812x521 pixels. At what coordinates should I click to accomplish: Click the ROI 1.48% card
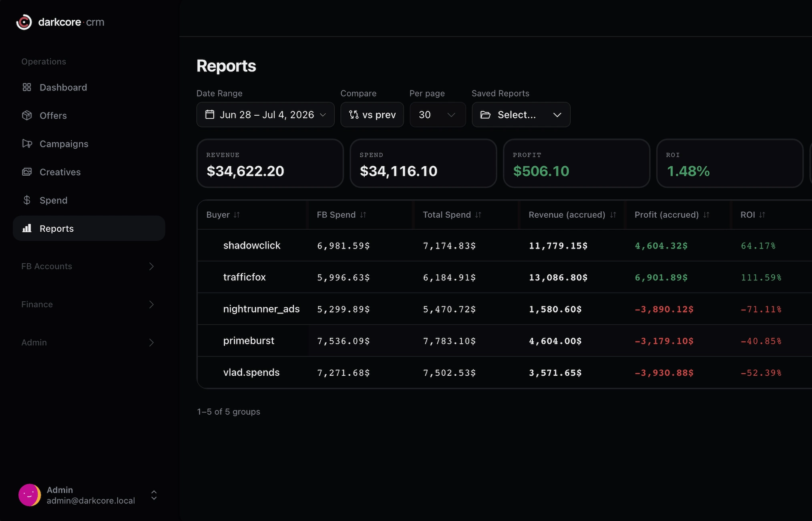730,163
